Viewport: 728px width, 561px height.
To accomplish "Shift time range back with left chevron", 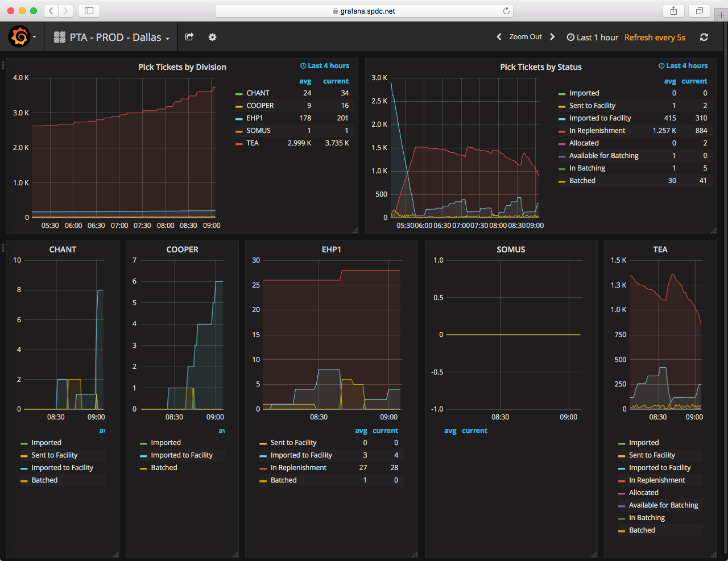I will tap(499, 37).
